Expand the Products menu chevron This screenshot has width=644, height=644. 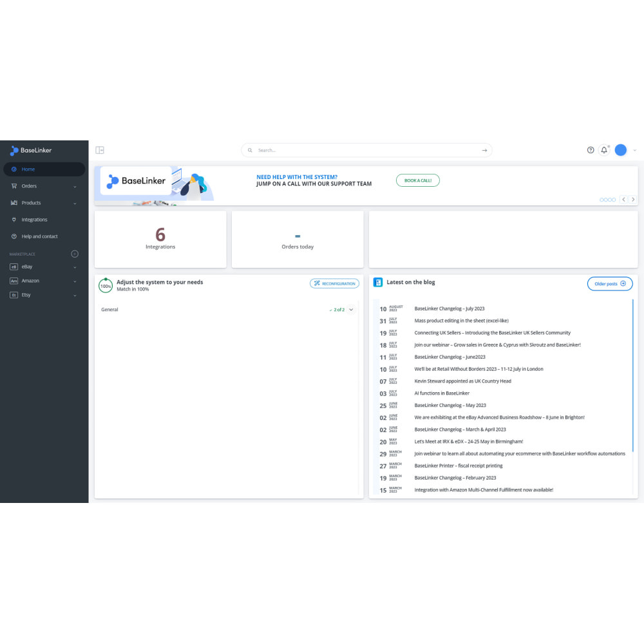click(x=75, y=204)
